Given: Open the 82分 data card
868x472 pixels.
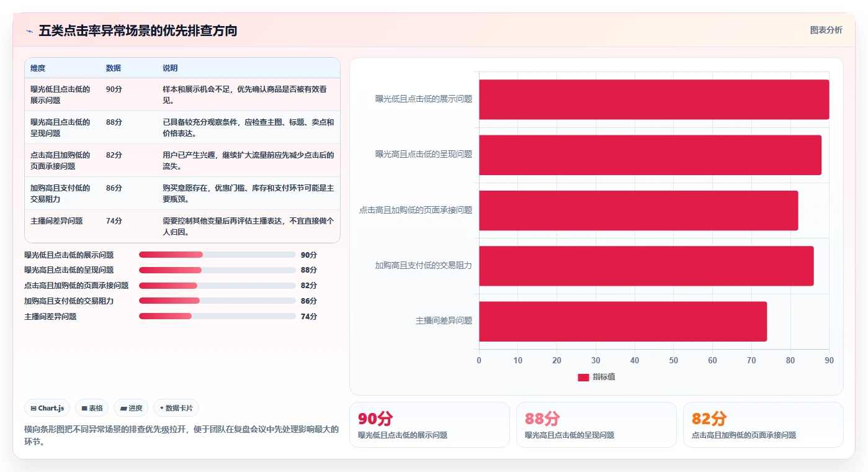Looking at the screenshot, I should (763, 425).
